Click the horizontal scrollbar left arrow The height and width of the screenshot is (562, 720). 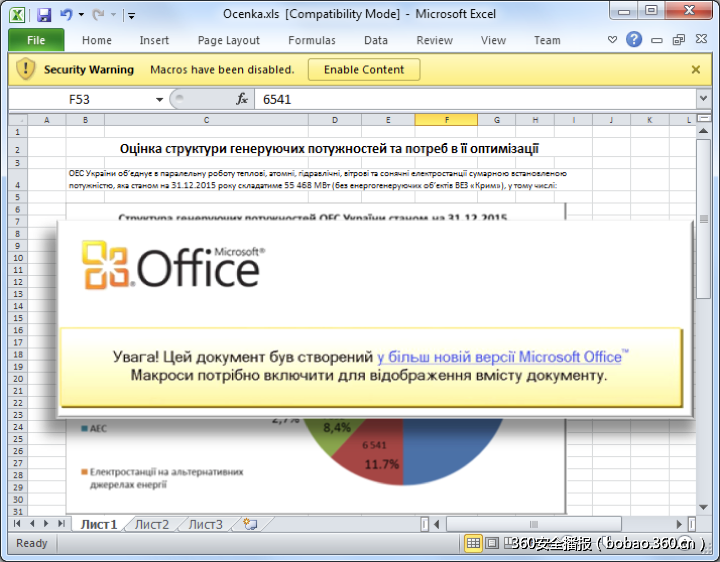437,524
